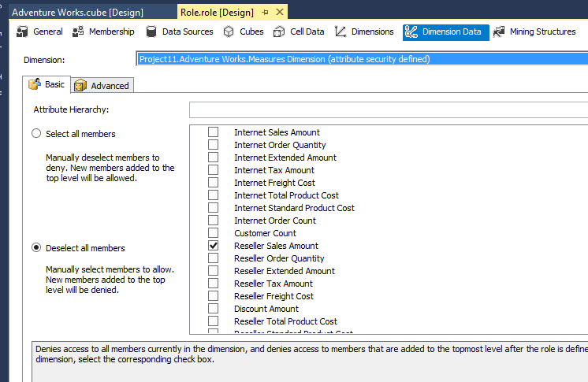Click the description text starting 'Denies access'

point(311,354)
